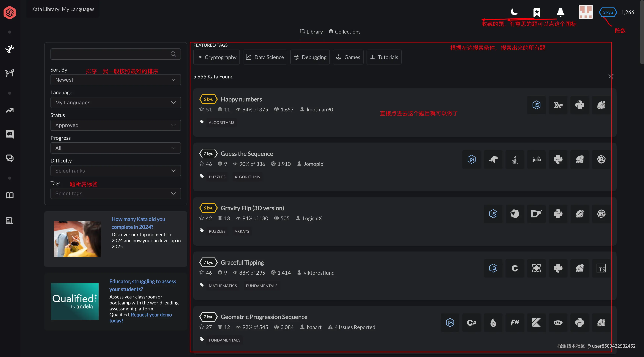644x357 pixels.
Task: Toggle dark mode with moon icon
Action: 514,12
